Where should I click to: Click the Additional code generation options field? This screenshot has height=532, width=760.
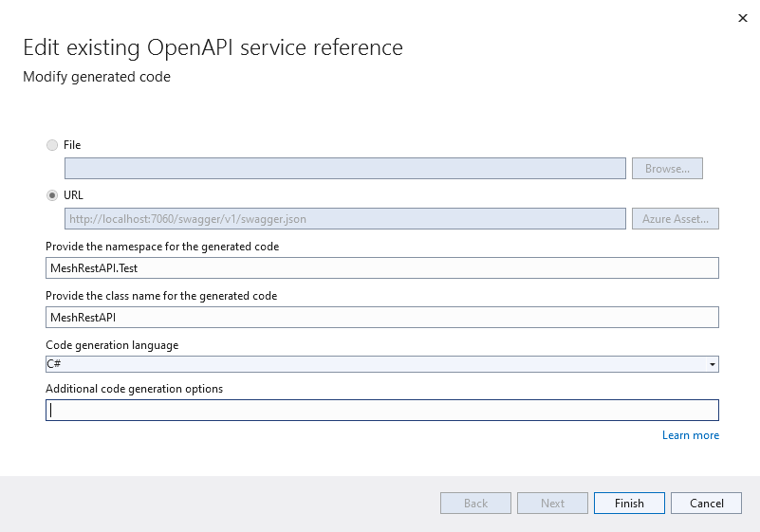[x=382, y=410]
